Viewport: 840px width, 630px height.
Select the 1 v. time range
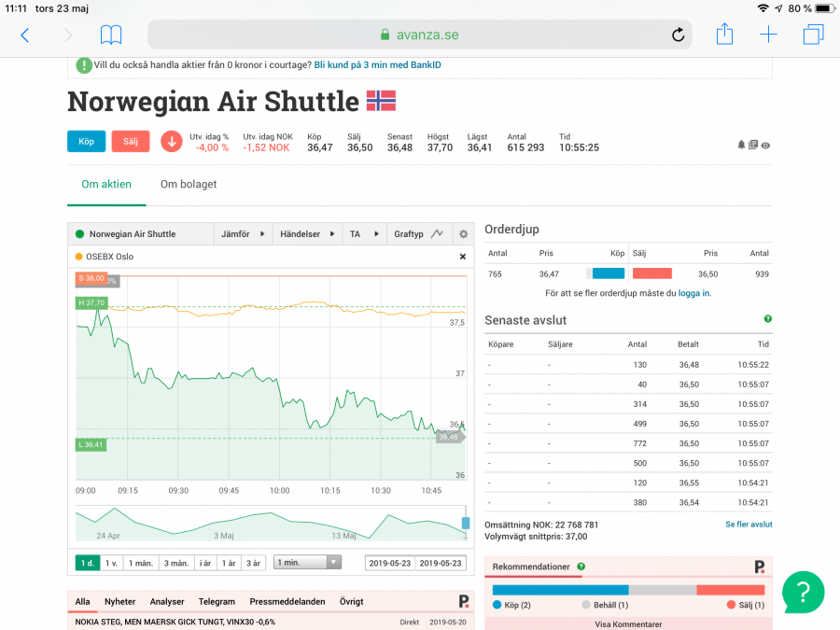tap(111, 563)
